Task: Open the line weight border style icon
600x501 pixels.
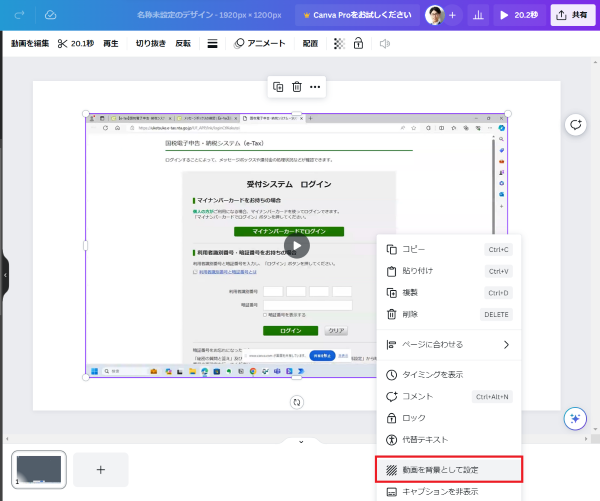Action: click(212, 44)
